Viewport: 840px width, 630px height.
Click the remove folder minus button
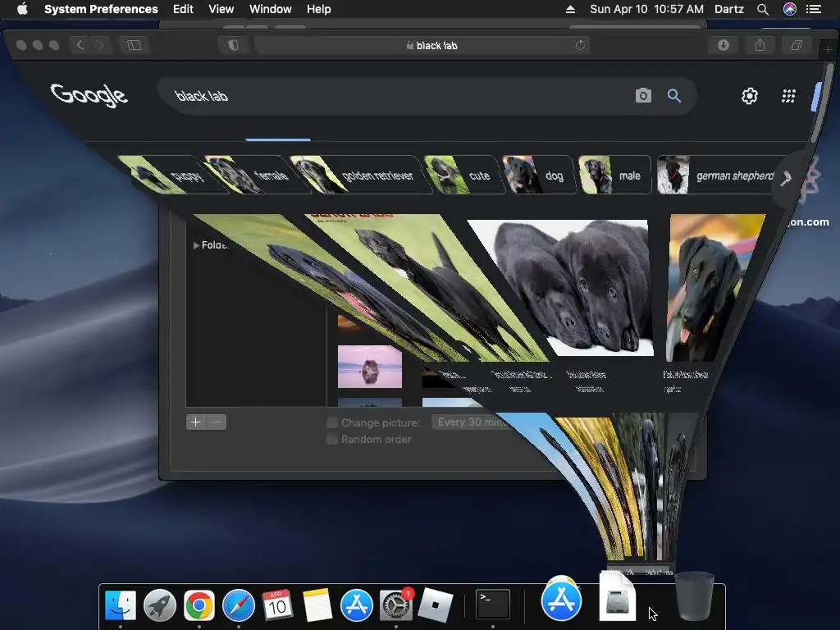click(216, 422)
